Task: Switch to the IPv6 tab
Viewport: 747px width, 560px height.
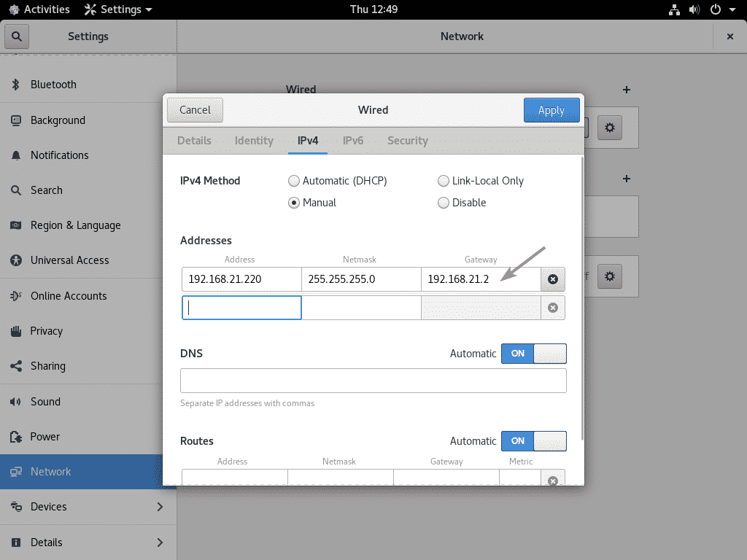Action: pos(353,141)
